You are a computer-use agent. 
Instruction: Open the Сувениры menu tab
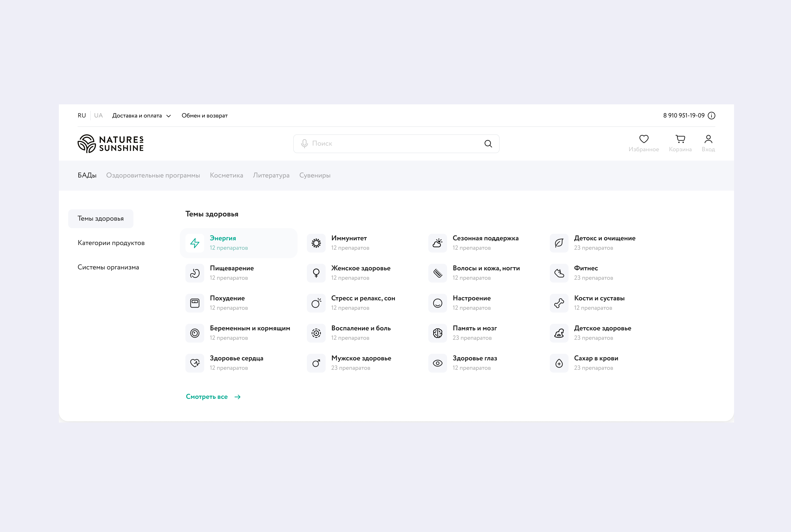point(315,175)
